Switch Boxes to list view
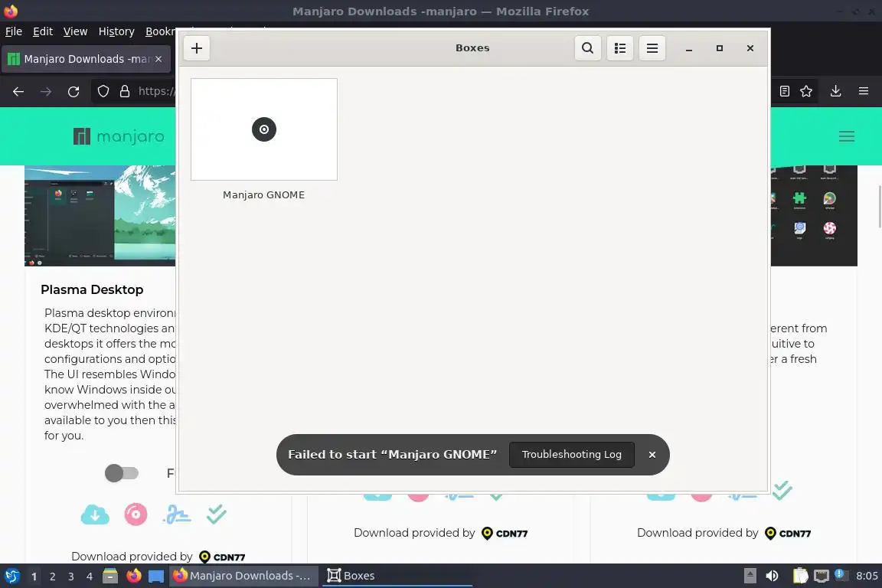 click(x=620, y=48)
